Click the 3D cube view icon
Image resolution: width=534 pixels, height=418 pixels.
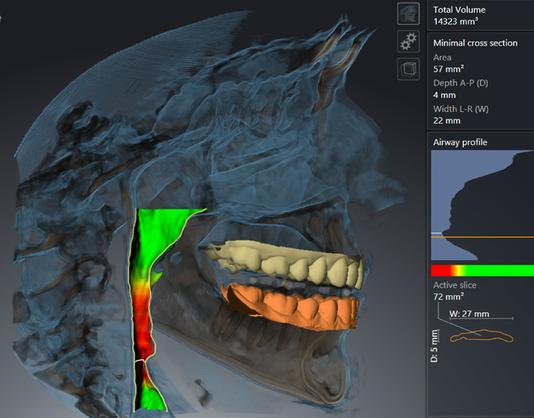point(408,69)
